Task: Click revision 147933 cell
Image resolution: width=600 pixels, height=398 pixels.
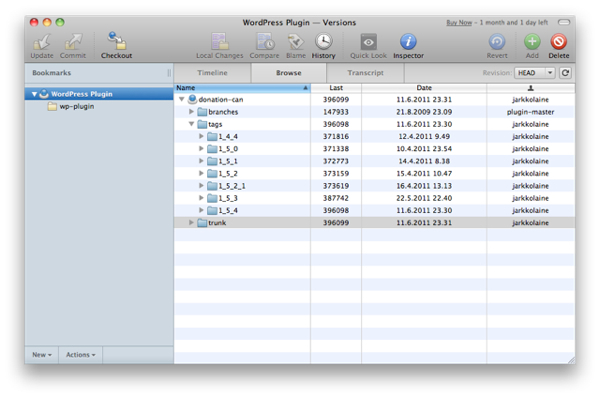Action: pos(336,112)
